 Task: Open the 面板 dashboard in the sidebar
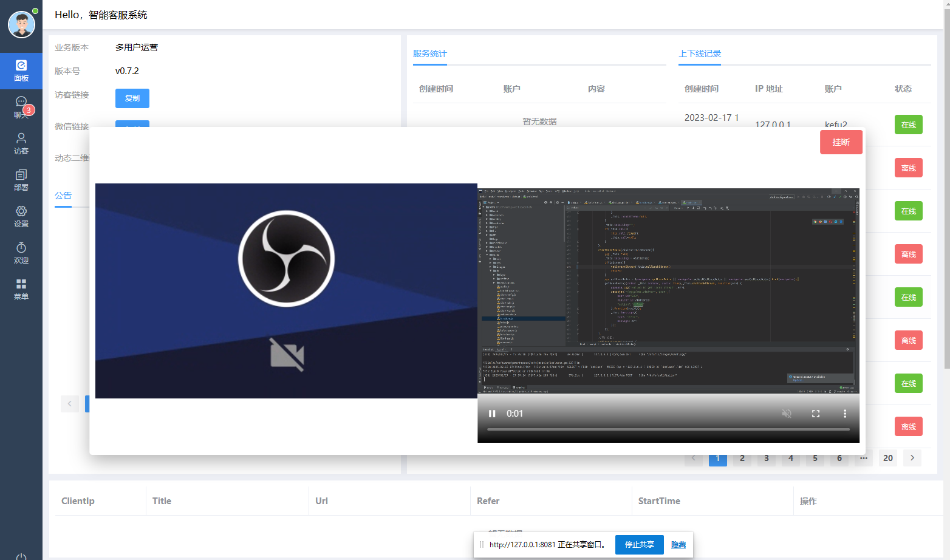point(21,71)
